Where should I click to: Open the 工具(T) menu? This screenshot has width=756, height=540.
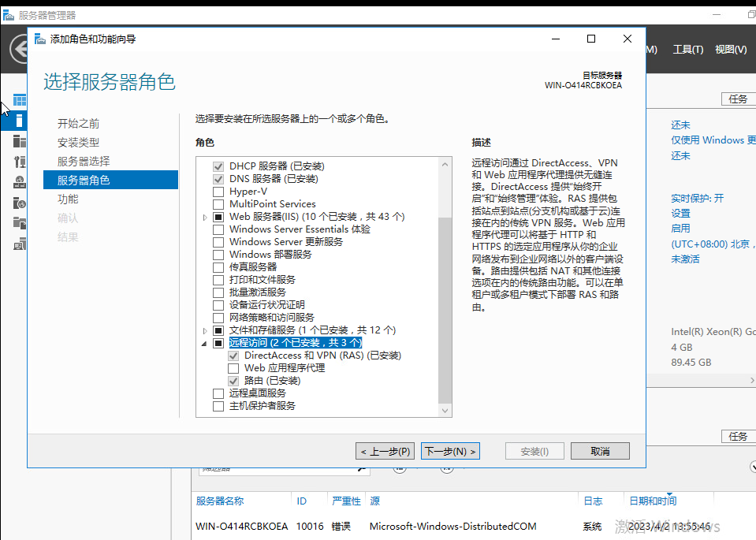(687, 50)
